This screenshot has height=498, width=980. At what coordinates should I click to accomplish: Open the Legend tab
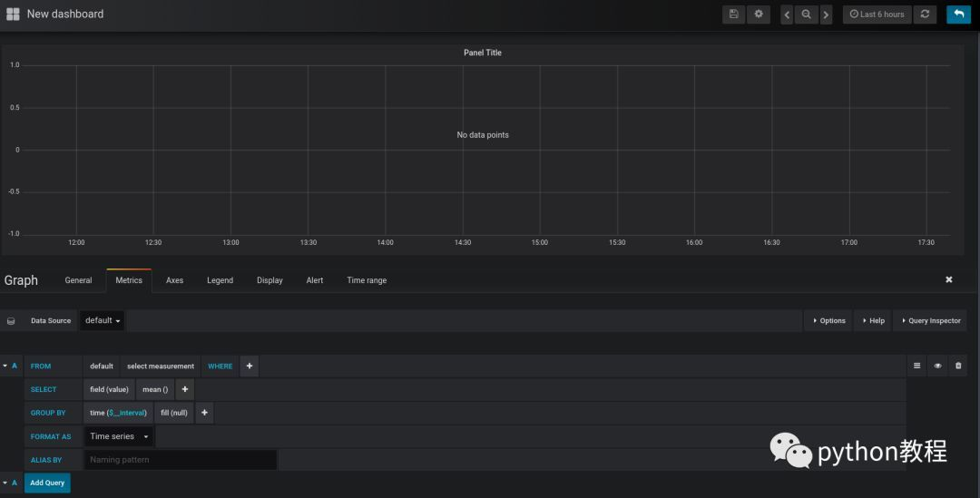[x=220, y=280]
